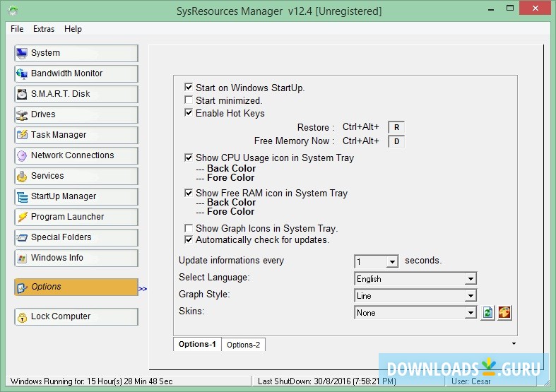Open Bandwidth Monitor section label
This screenshot has height=392, width=556.
point(66,73)
